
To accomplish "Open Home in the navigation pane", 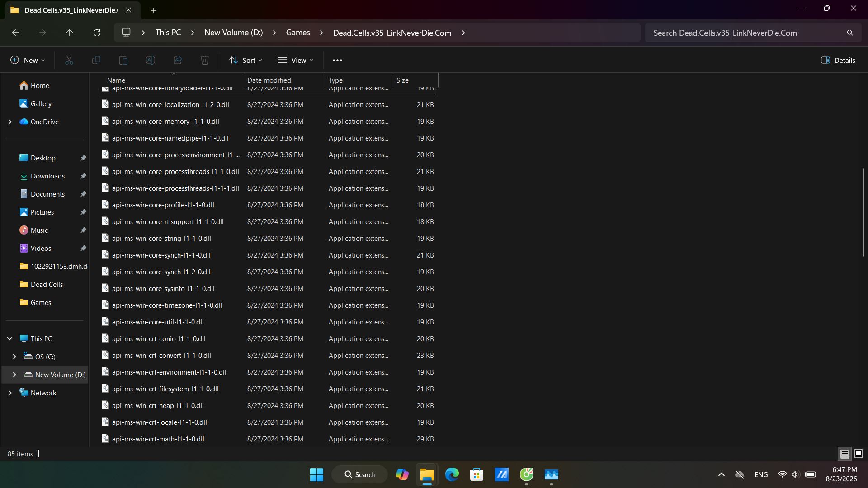I will pyautogui.click(x=40, y=85).
